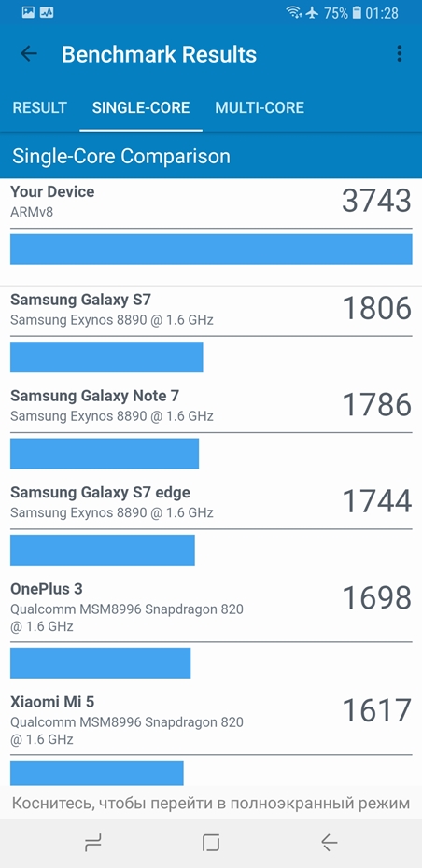
Task: Tap the Wi-Fi status icon
Action: (x=294, y=12)
